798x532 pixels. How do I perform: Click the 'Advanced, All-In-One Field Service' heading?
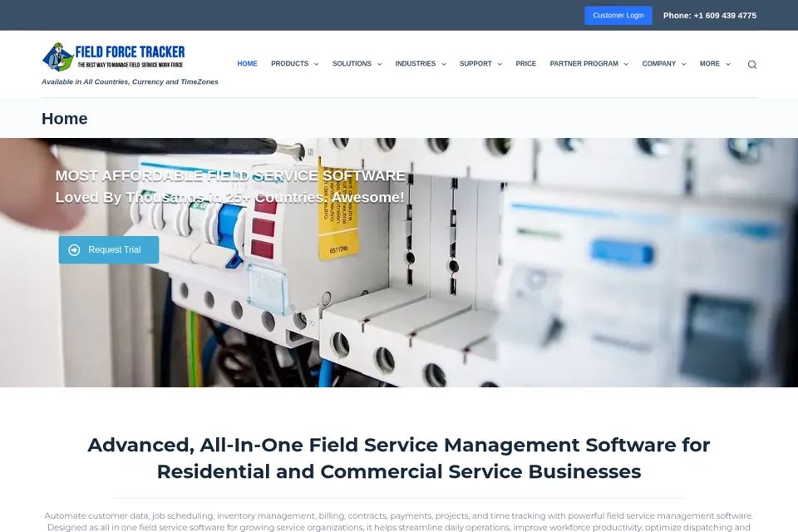point(398,458)
